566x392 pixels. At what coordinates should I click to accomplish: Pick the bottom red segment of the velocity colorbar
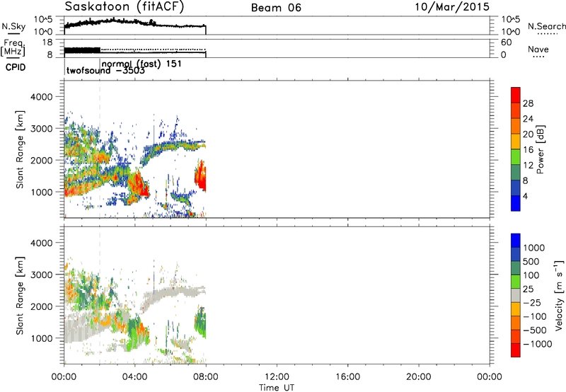(516, 350)
